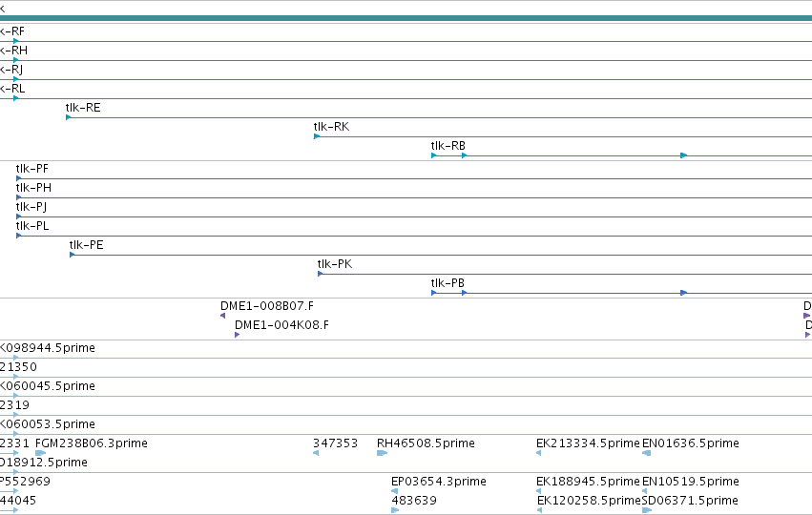This screenshot has height=515, width=812.
Task: Select the tlk-PE protein label
Action: [x=87, y=245]
